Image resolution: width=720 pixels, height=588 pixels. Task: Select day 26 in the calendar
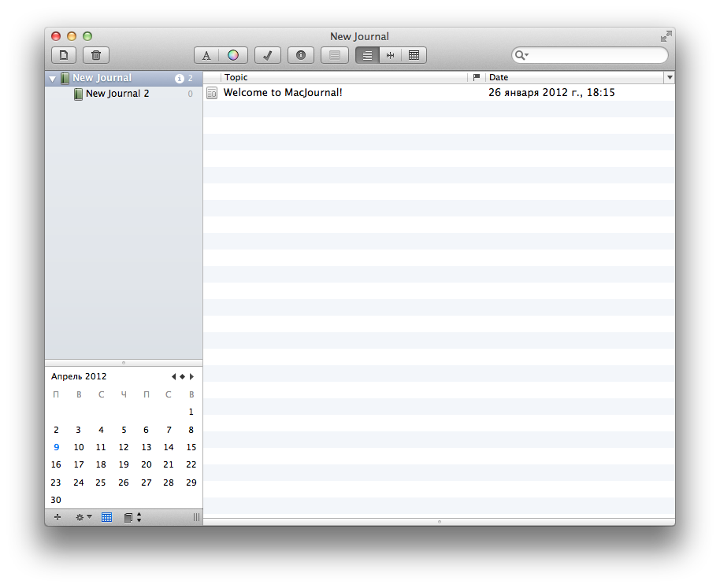point(124,483)
